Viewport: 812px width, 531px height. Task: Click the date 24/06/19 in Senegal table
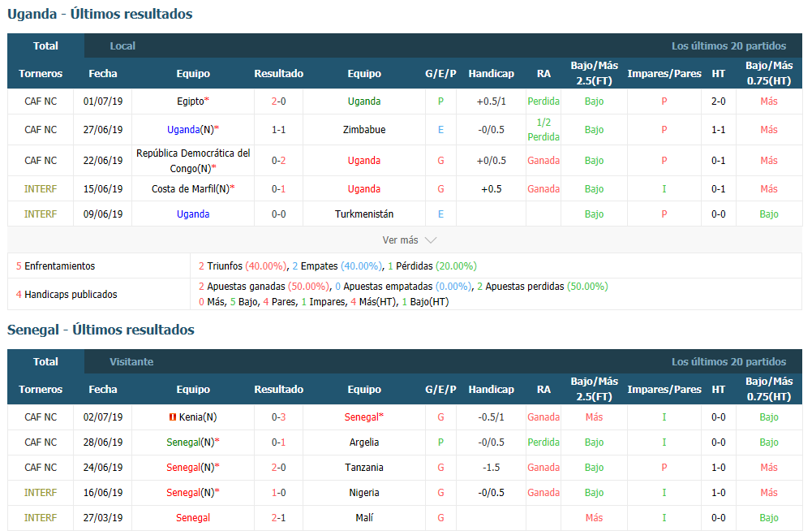click(103, 468)
